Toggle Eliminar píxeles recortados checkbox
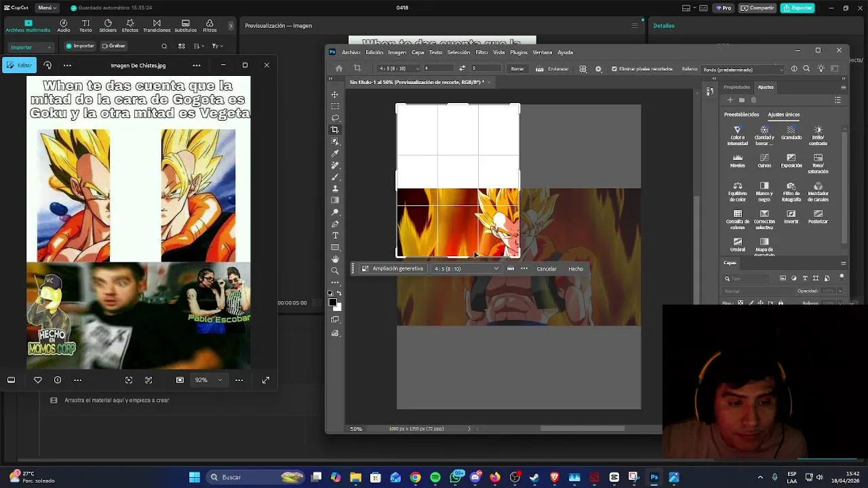868x488 pixels. (614, 68)
